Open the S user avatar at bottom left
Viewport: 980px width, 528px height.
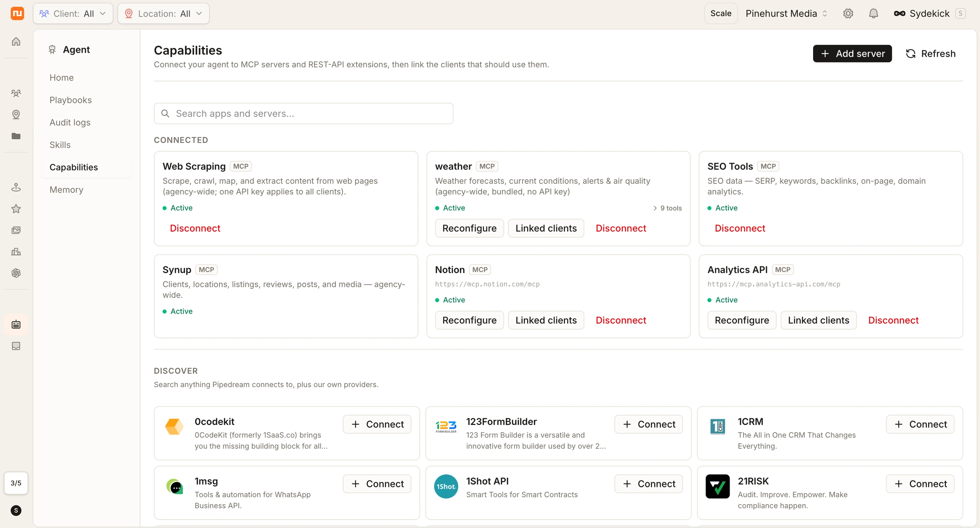tap(16, 510)
